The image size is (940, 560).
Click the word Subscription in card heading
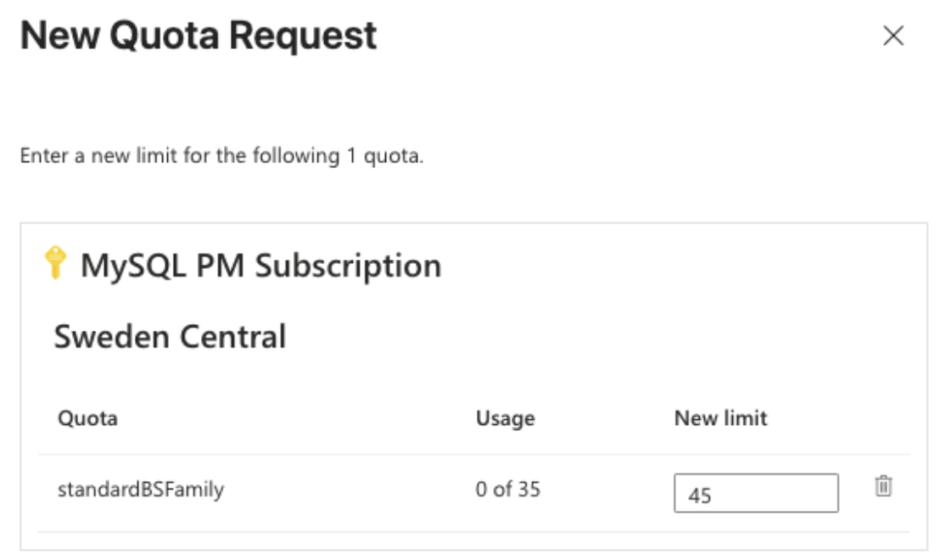(349, 266)
